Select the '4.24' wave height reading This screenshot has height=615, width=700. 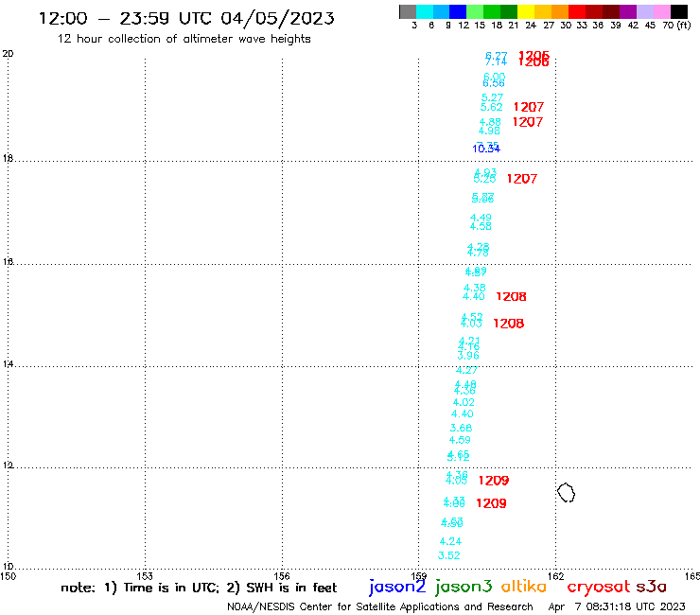[450, 542]
